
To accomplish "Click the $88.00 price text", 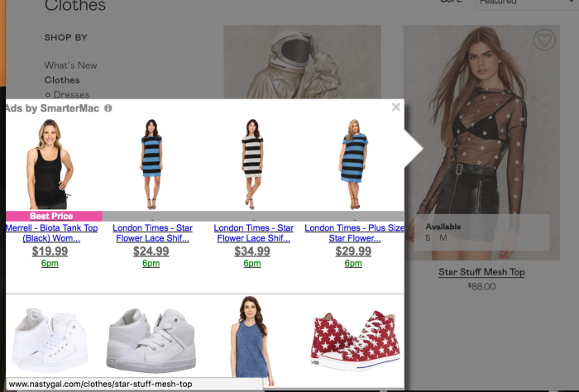I will pyautogui.click(x=481, y=286).
